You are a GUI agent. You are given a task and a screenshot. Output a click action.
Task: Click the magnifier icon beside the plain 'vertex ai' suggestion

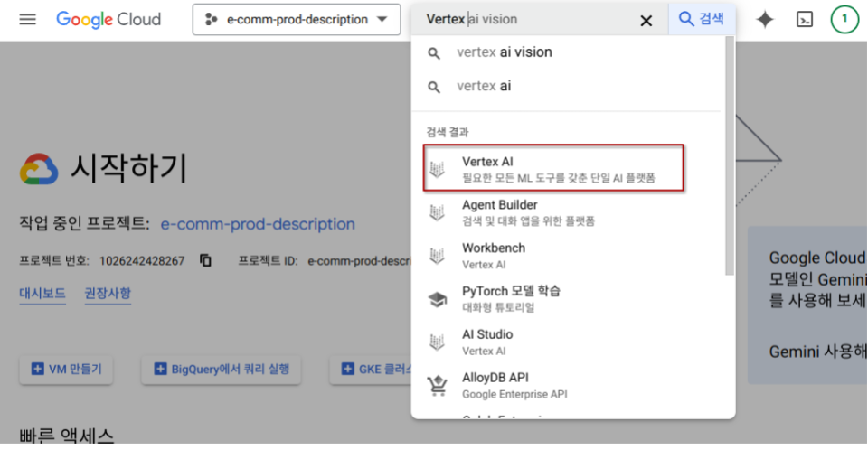434,87
